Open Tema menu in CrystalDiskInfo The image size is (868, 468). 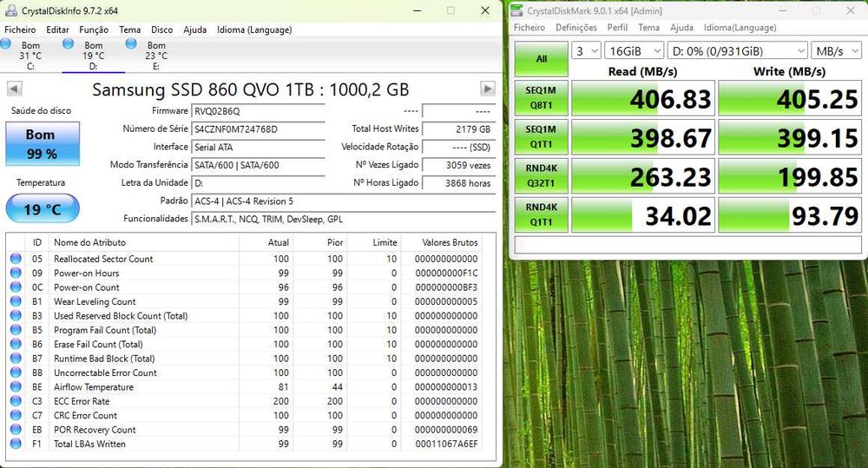click(129, 30)
